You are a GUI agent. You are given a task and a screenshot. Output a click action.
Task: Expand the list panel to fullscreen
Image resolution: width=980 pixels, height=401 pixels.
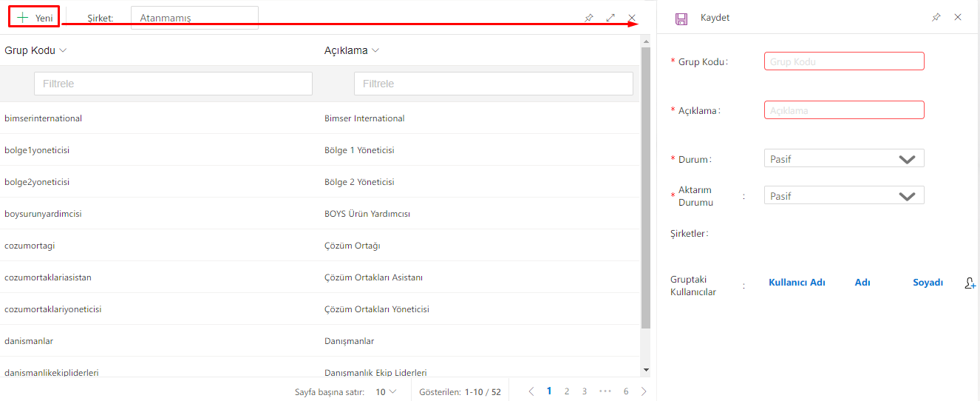[x=610, y=18]
